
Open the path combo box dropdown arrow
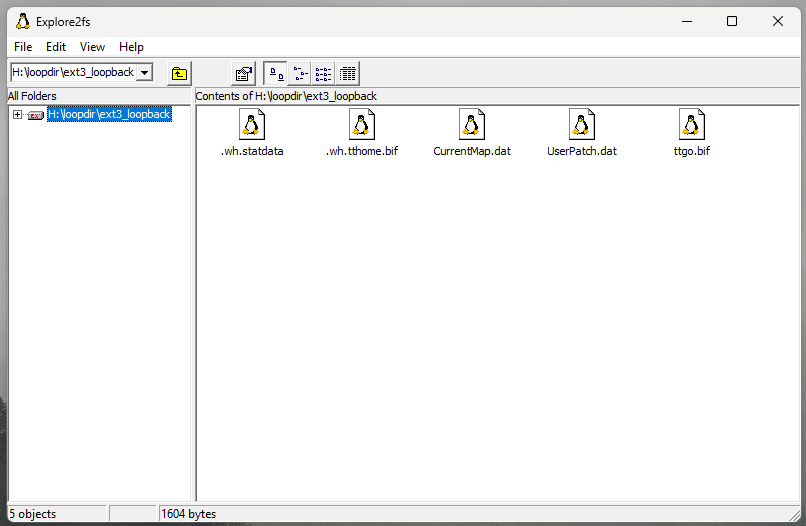(x=145, y=72)
